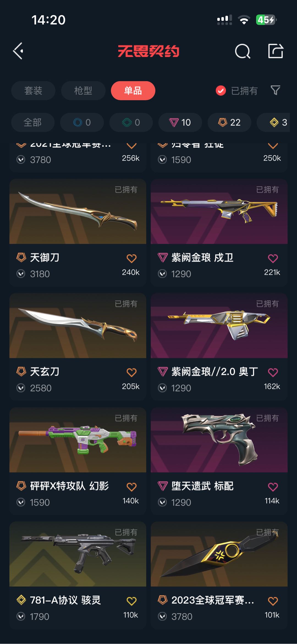The image size is (297, 644).
Task: Favorite 紫阙金琅 戍卫 via heart icon
Action: (x=273, y=258)
